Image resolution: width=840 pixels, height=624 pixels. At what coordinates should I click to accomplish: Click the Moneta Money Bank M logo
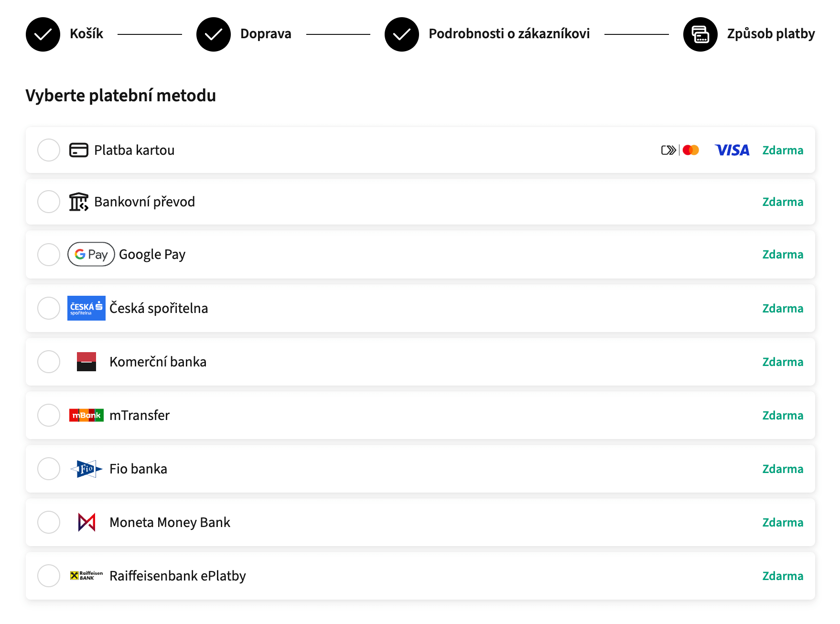click(86, 522)
